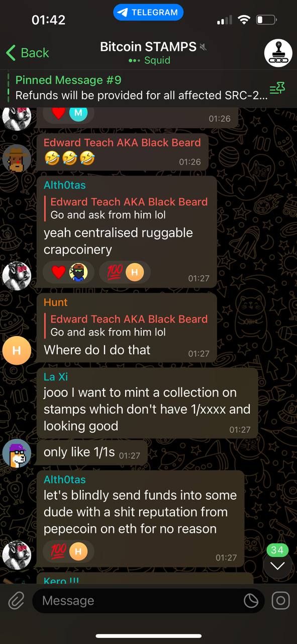Image resolution: width=297 pixels, height=644 pixels.
Task: Go back using Back chevron
Action: pyautogui.click(x=27, y=52)
